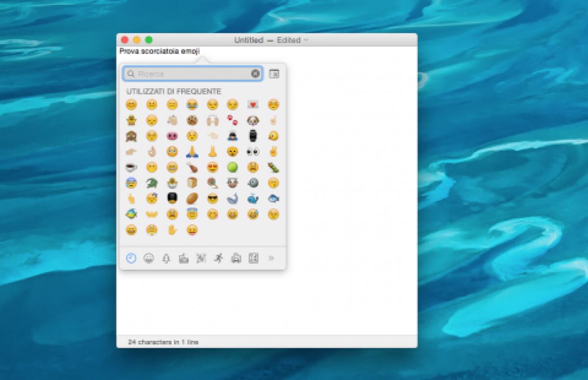
Task: Clear the Ricerca search field
Action: coord(255,74)
